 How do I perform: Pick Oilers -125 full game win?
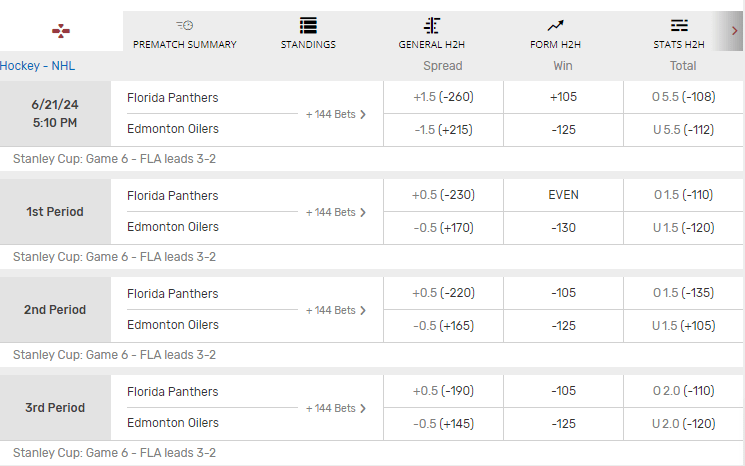click(563, 129)
